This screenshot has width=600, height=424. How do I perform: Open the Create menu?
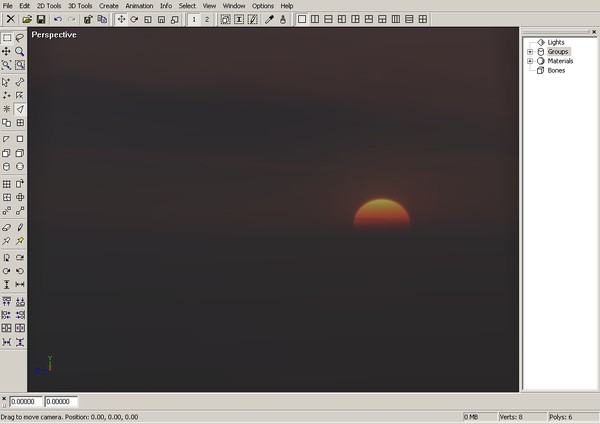click(x=109, y=6)
